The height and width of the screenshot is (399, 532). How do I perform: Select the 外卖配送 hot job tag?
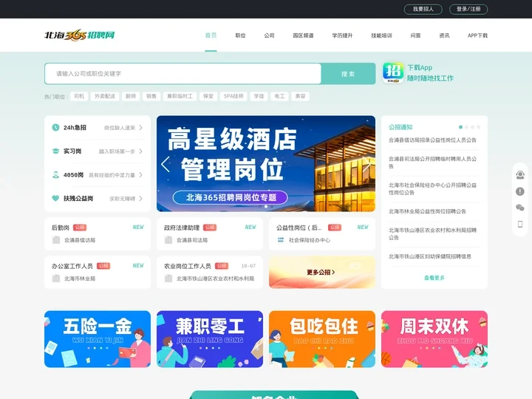tap(105, 96)
